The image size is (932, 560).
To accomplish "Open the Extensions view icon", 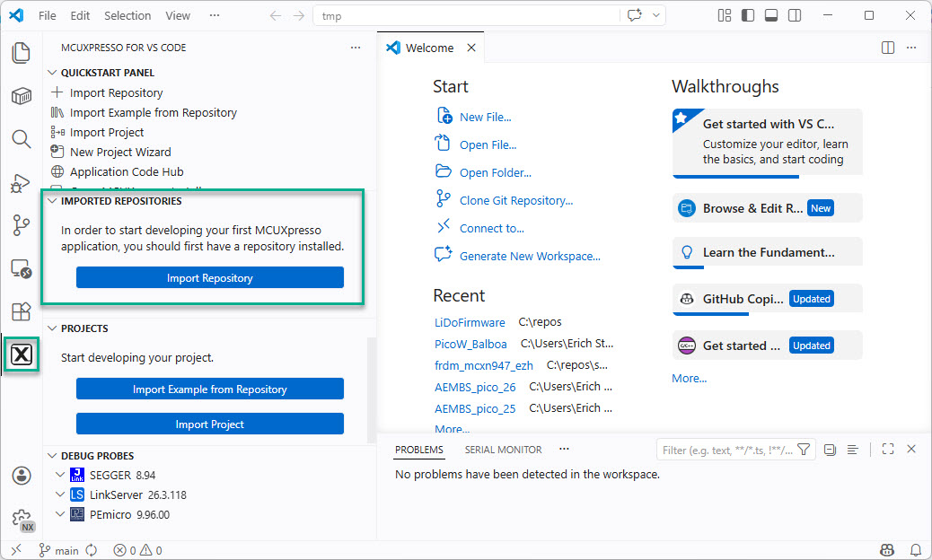I will (21, 311).
